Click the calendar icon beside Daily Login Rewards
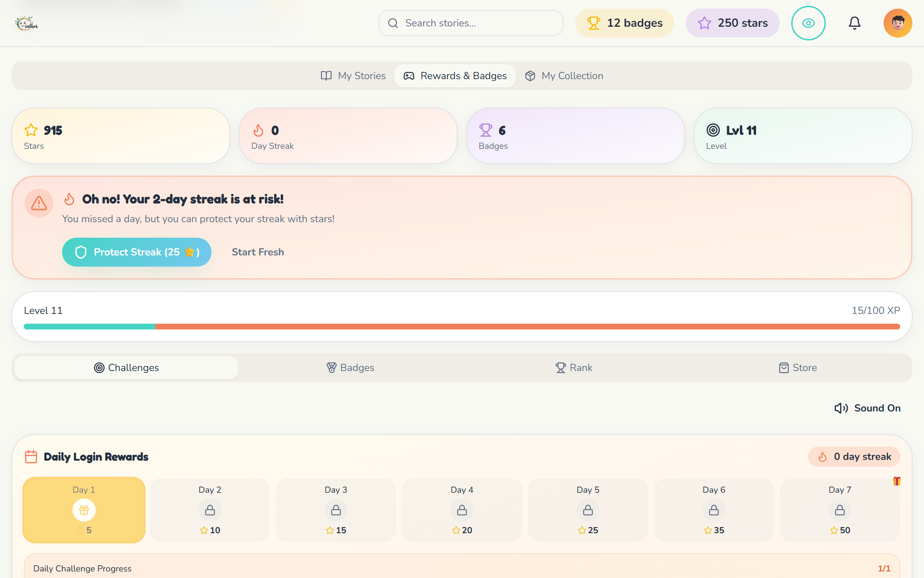The height and width of the screenshot is (578, 924). click(31, 457)
